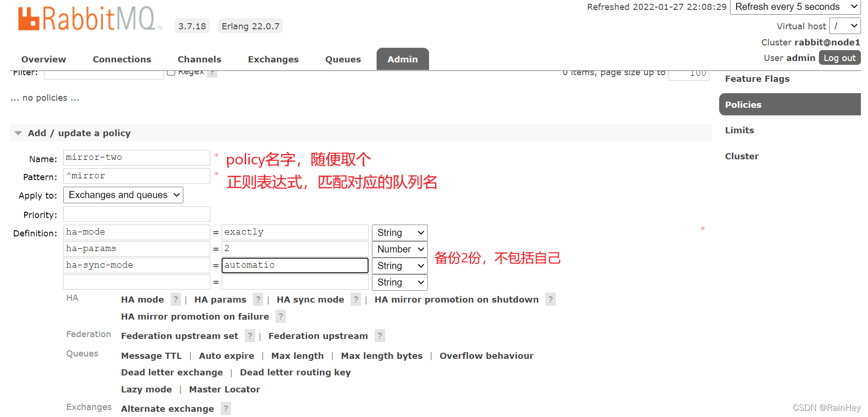Focus the page size field
This screenshot has height=417, width=868.
[689, 75]
